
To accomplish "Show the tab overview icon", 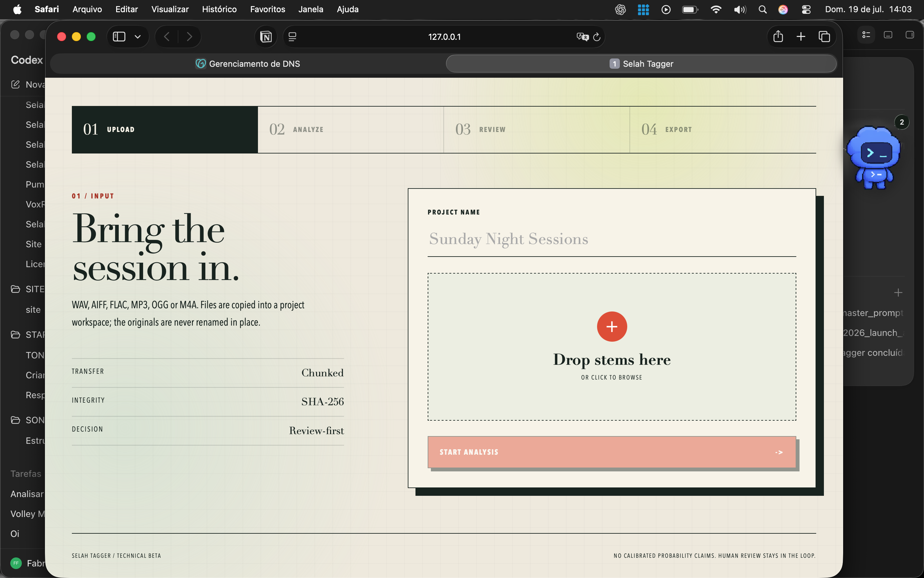I will tap(824, 37).
